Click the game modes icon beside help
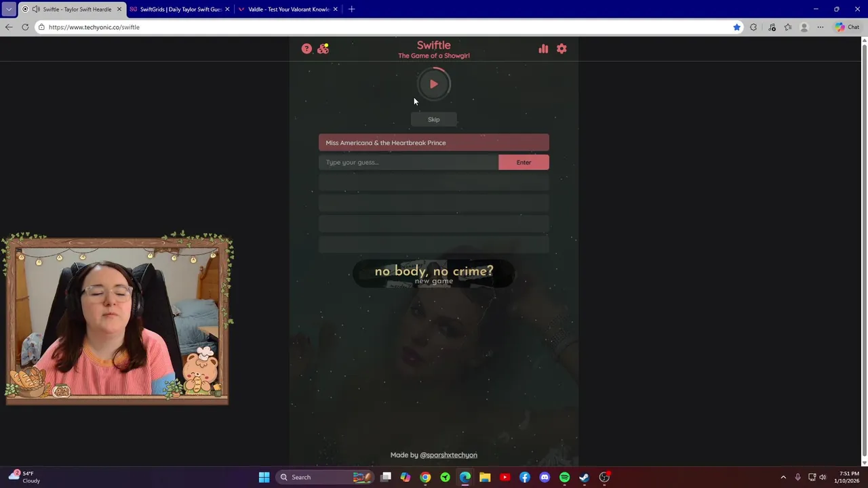 323,49
